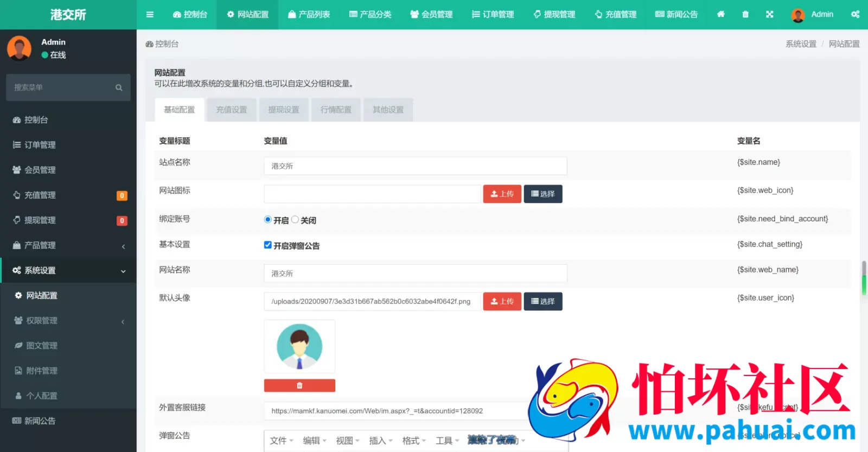Open 新闻公告 in top navbar
Image resolution: width=868 pixels, height=452 pixels.
(x=677, y=15)
